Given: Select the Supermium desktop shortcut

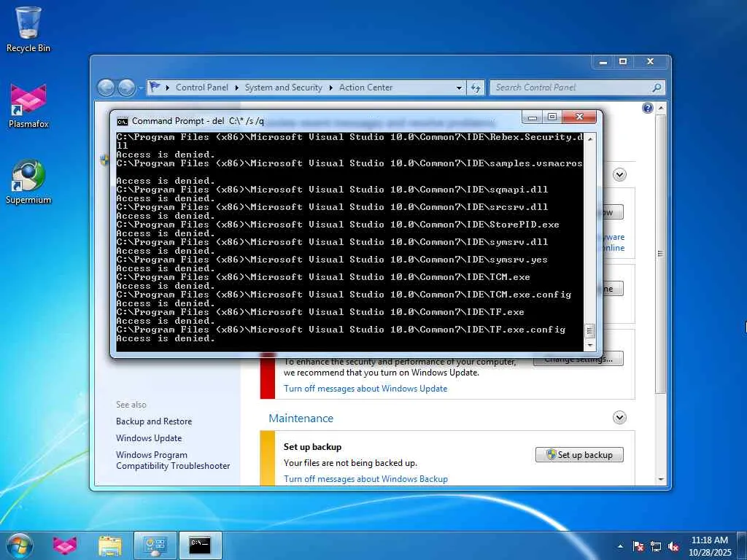Looking at the screenshot, I should pyautogui.click(x=28, y=182).
